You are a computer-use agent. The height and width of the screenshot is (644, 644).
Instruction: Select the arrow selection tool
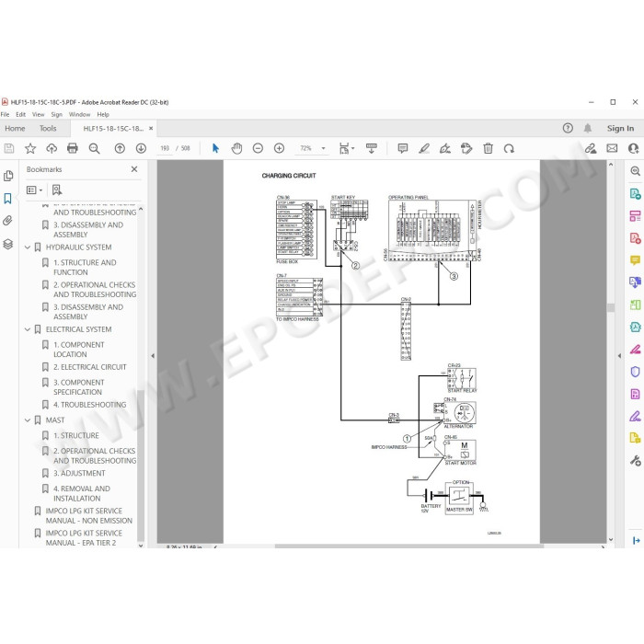[x=215, y=148]
